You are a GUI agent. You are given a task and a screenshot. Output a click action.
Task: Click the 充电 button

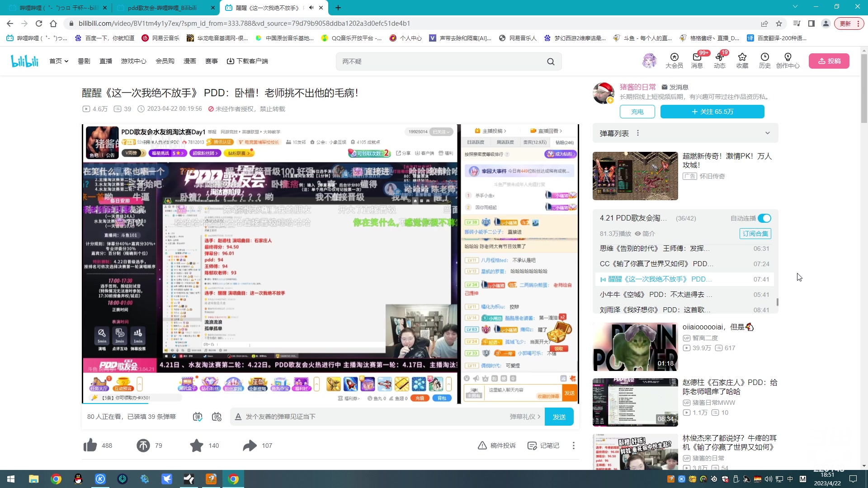(637, 112)
